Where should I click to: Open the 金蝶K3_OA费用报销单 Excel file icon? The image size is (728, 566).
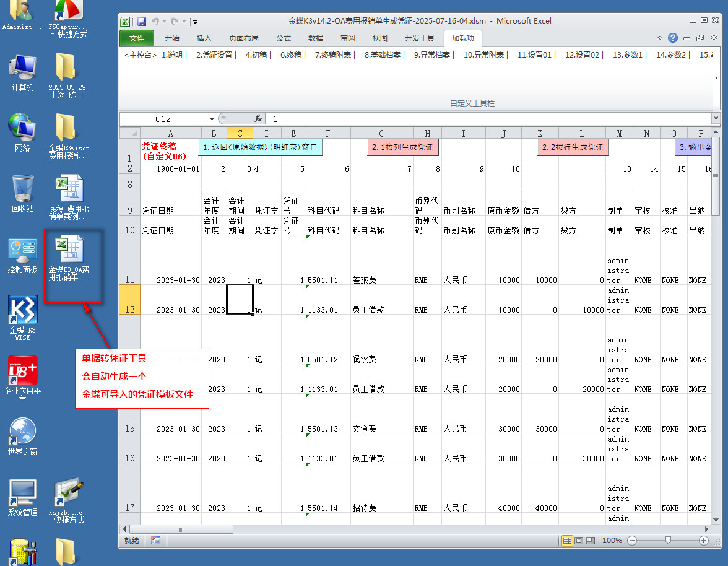[x=69, y=258]
